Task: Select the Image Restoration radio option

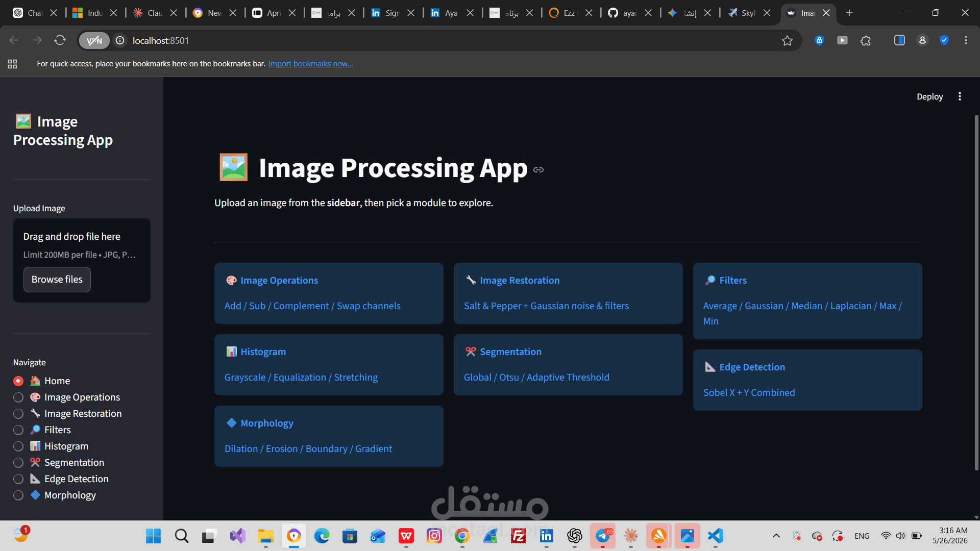Action: coord(18,414)
